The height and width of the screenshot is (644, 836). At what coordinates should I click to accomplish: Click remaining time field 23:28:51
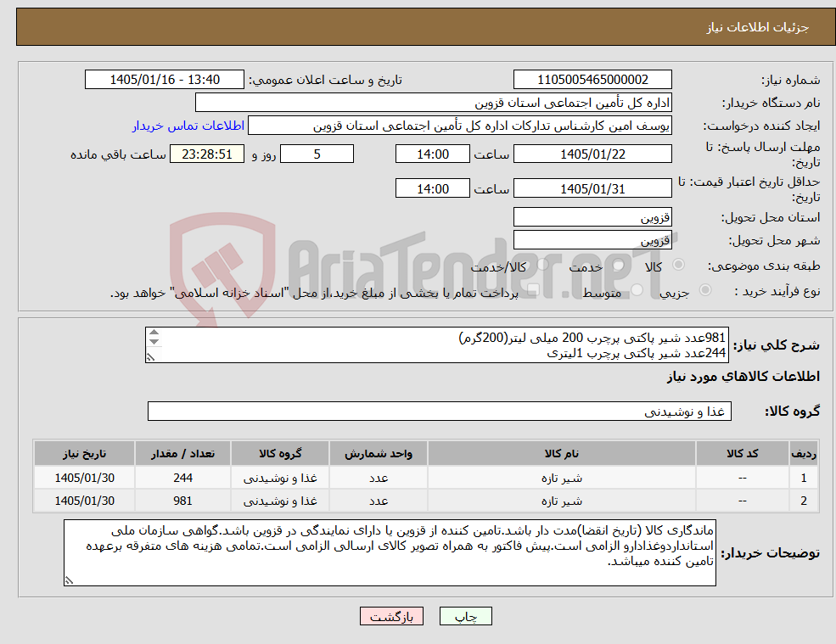pos(207,154)
